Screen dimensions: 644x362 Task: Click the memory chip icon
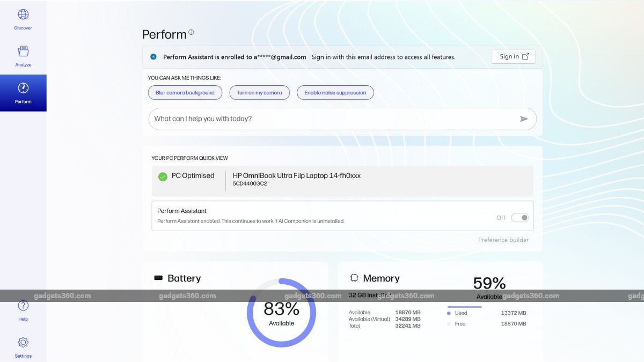[x=354, y=278]
